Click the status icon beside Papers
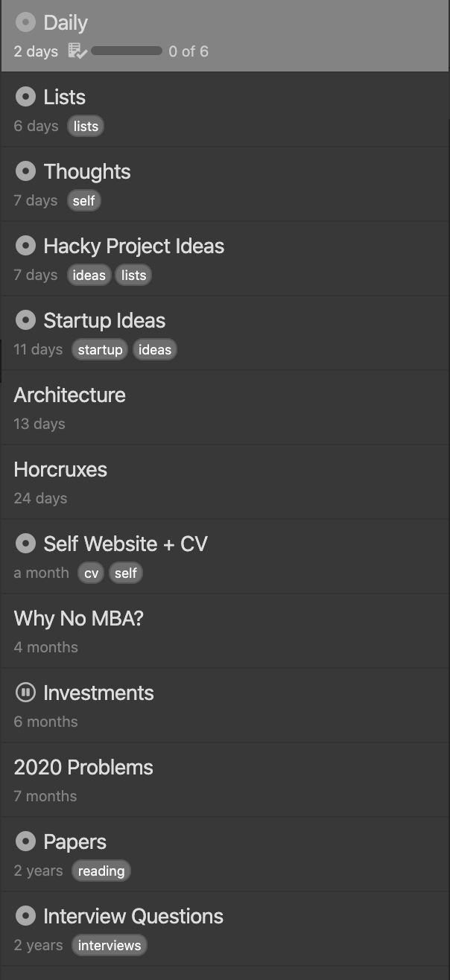450x980 pixels. 25,841
